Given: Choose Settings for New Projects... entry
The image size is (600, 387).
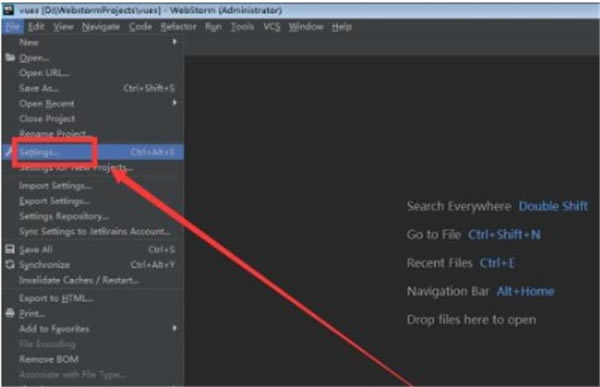Looking at the screenshot, I should [x=92, y=167].
